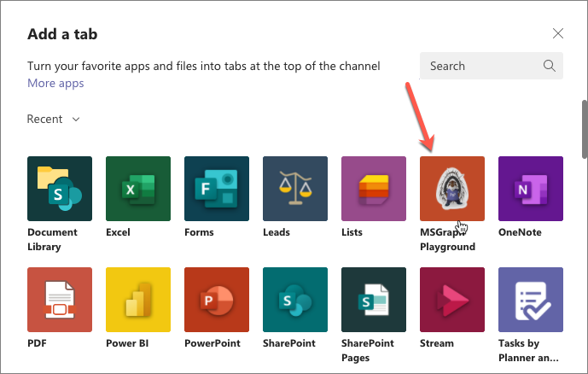Click the 'Excel' label under its tile
The image size is (588, 374).
pyautogui.click(x=118, y=232)
